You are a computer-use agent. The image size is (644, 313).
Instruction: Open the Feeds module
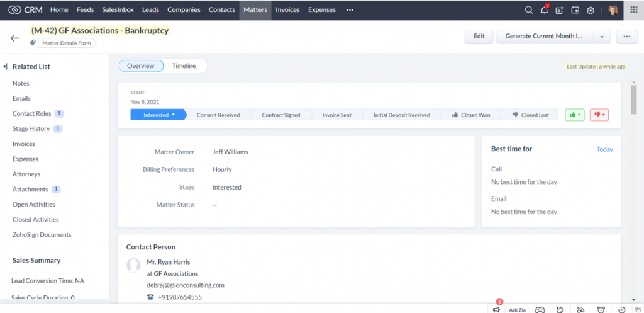[x=85, y=10]
